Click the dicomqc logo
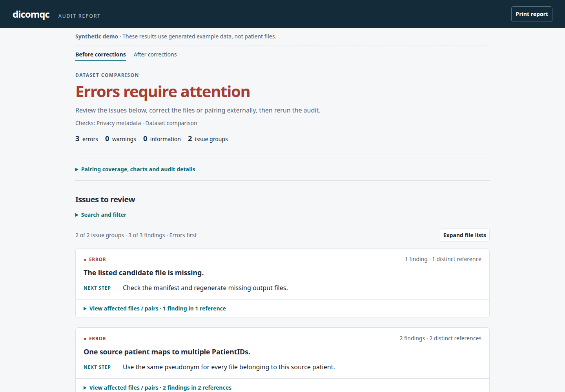This screenshot has width=565, height=392. coord(31,15)
